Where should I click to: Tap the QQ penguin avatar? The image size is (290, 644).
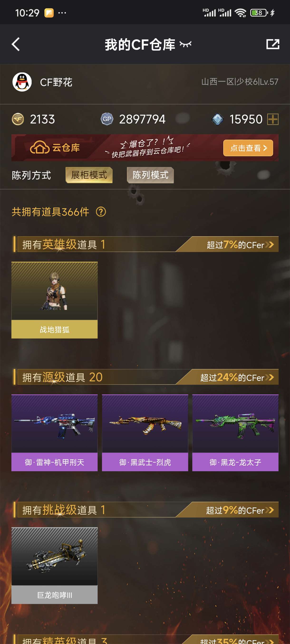[22, 82]
